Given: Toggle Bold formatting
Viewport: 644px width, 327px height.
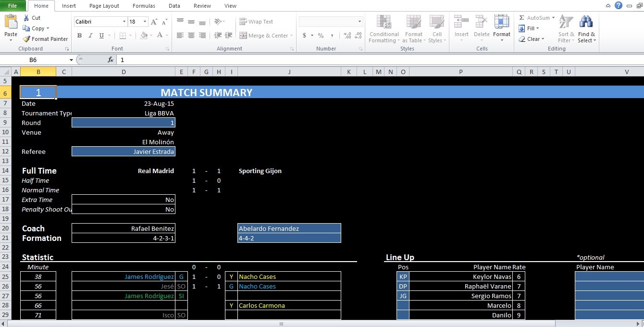Looking at the screenshot, I should coord(79,36).
